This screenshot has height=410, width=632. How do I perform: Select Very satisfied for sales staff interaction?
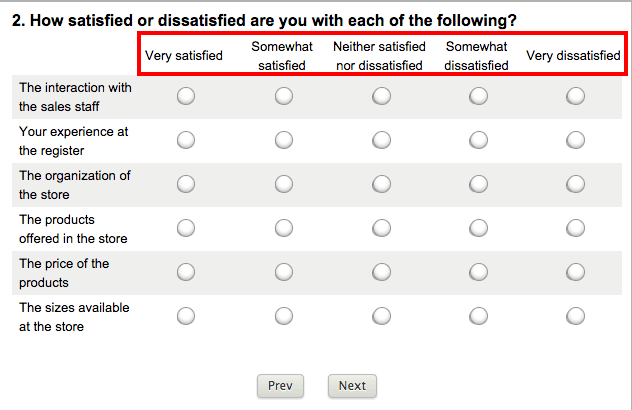point(186,96)
